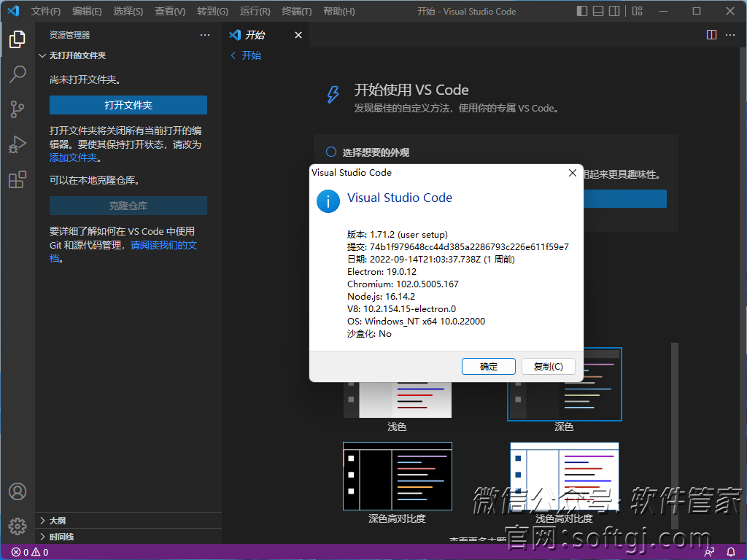Expand the 大纲 outline section
This screenshot has height=560, width=747.
click(x=128, y=521)
